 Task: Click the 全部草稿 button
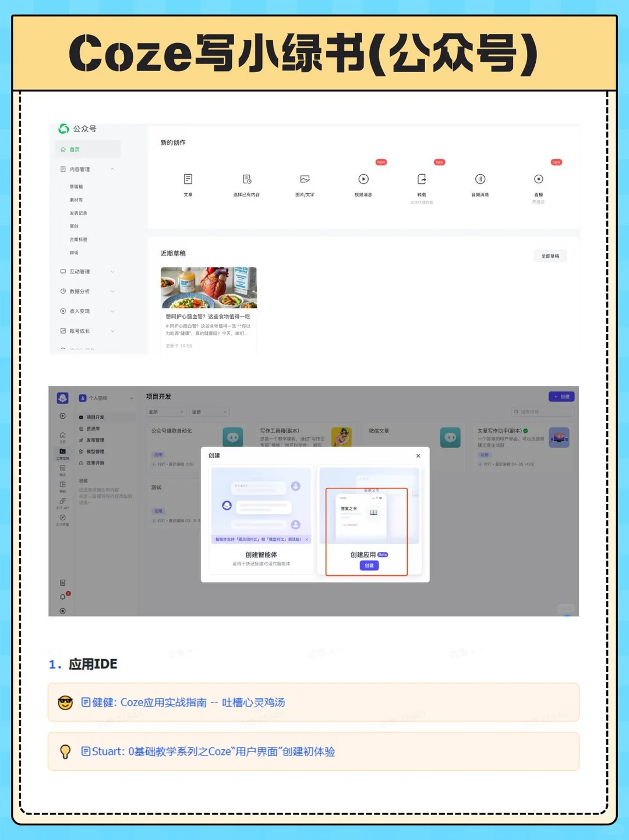click(x=550, y=256)
